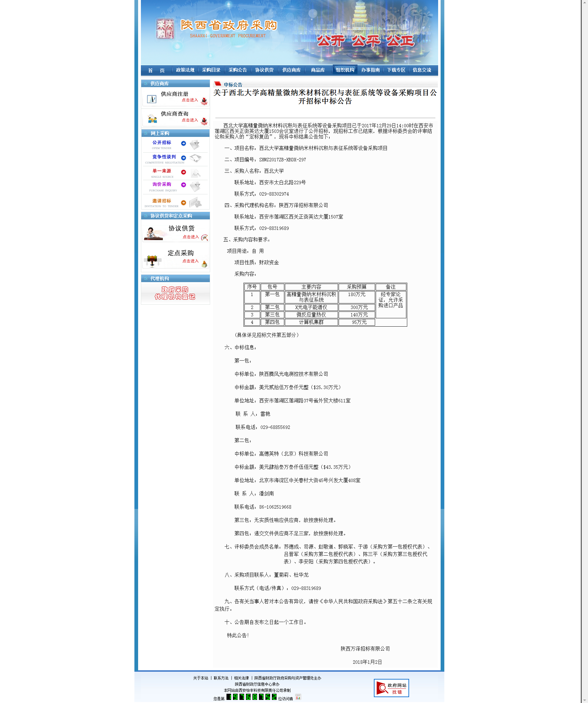Click magnifier paper icon beside 单一来源
Image resolution: width=588 pixels, height=703 pixels.
point(196,173)
